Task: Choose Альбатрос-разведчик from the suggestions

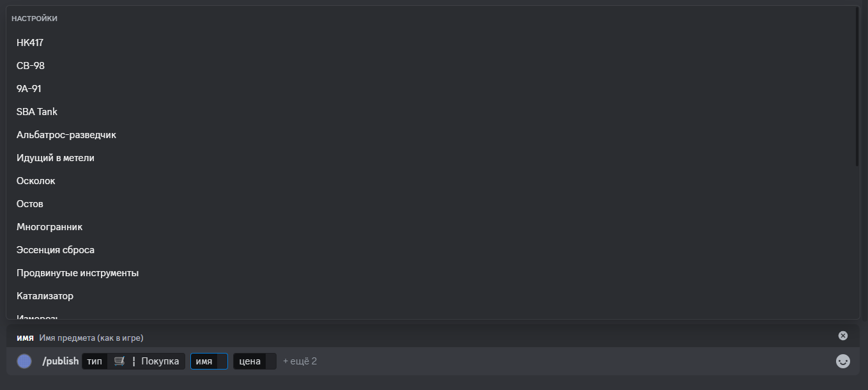Action: [432, 135]
